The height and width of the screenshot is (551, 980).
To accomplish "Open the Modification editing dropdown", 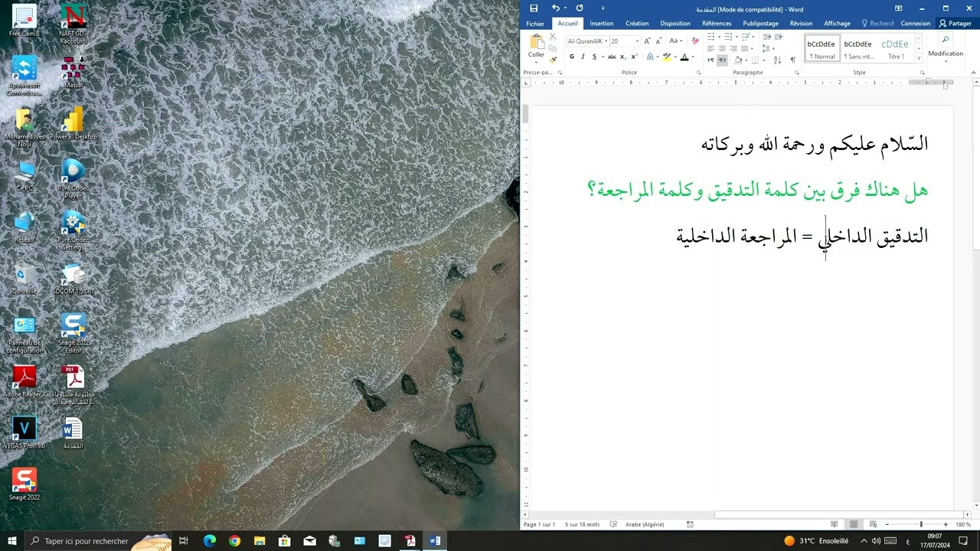I will pyautogui.click(x=946, y=47).
